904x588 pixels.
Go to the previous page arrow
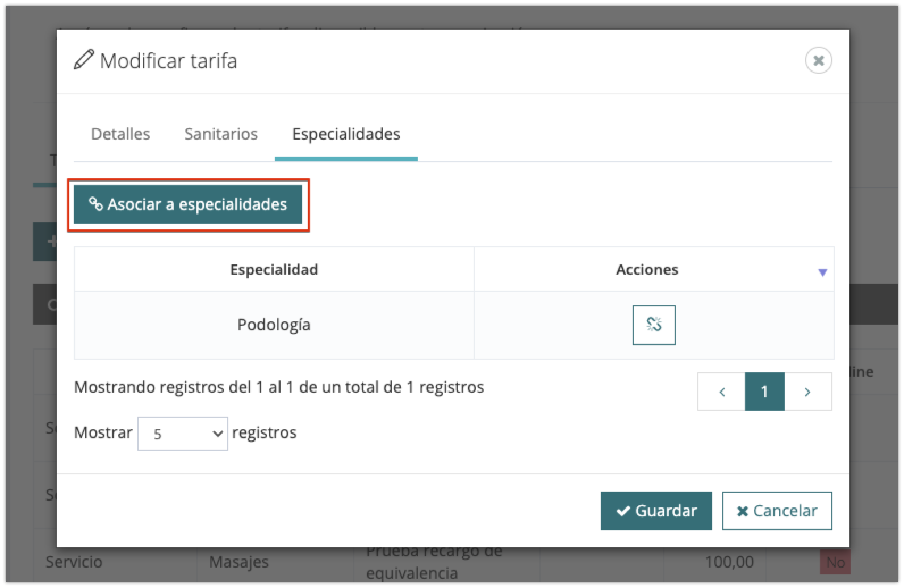pyautogui.click(x=722, y=392)
